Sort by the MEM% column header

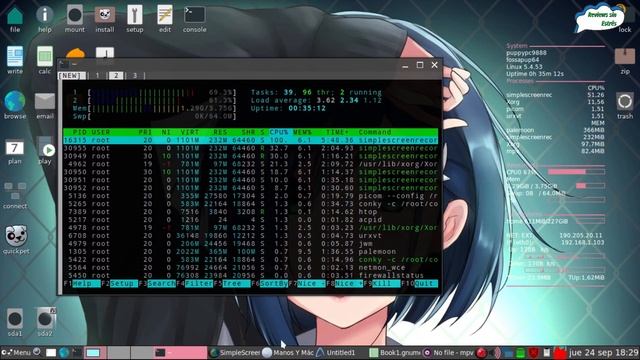302,132
